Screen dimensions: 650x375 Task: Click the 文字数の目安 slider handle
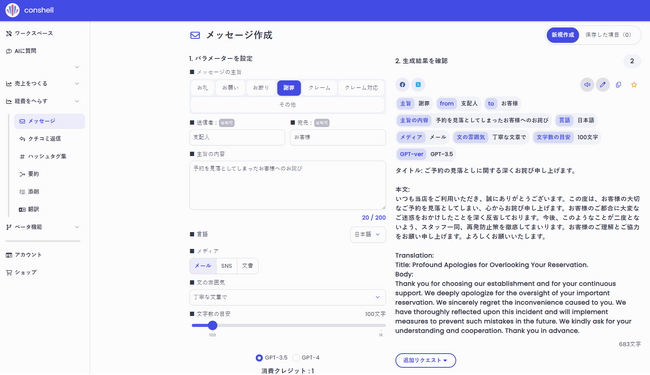[212, 325]
